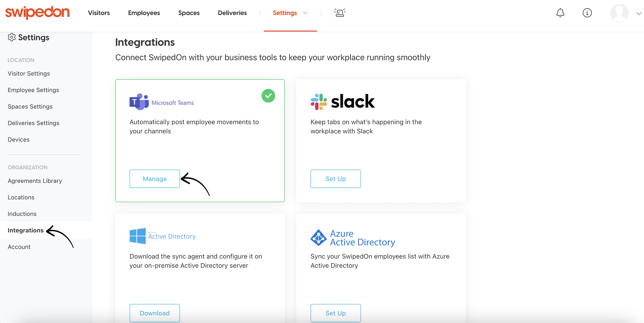The width and height of the screenshot is (644, 323).
Task: Open Employee Settings in sidebar
Action: click(x=33, y=90)
